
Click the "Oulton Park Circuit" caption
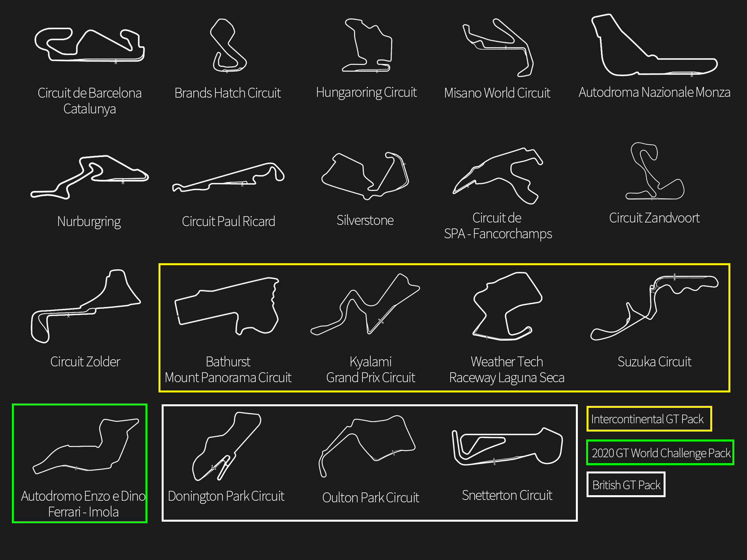371,498
